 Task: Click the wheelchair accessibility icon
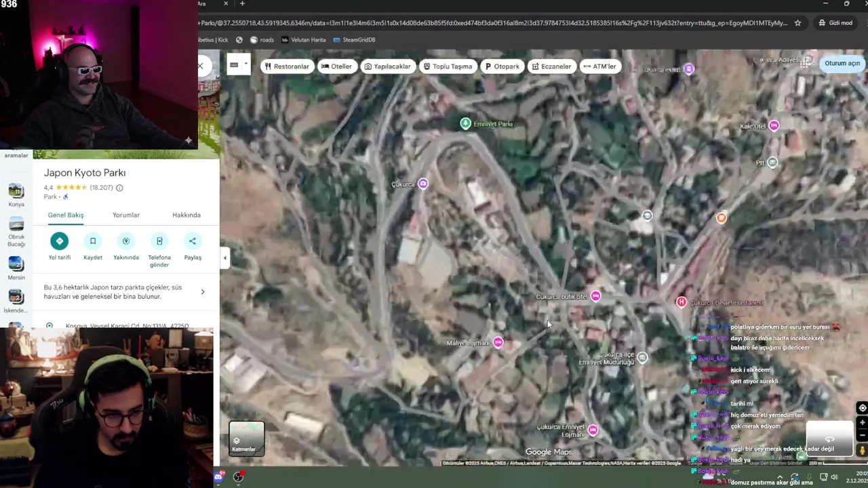66,197
